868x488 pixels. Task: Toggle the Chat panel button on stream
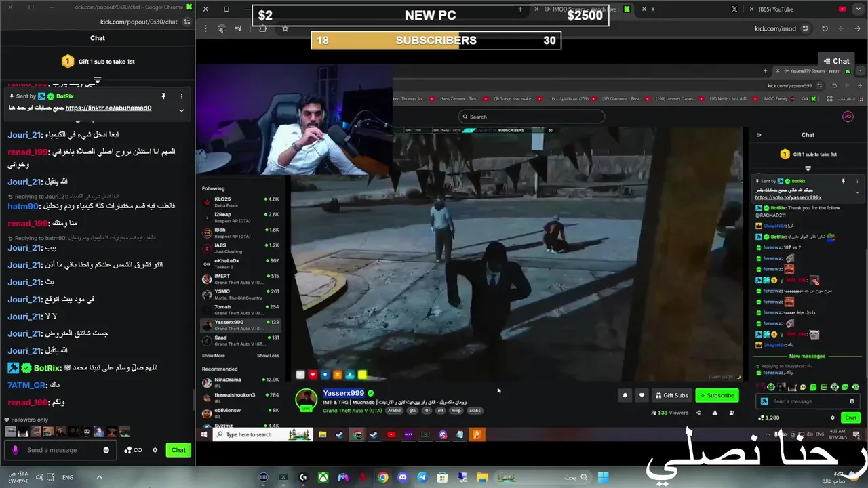(836, 61)
